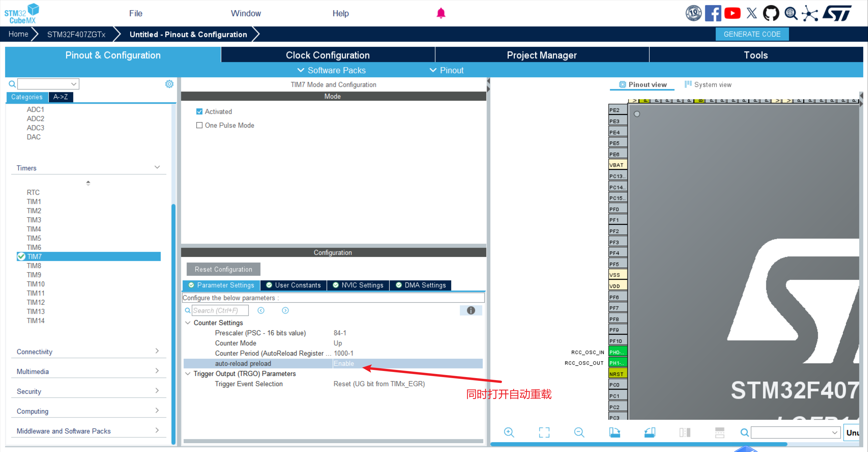Switch to Clock Configuration tab
The image size is (868, 452).
pyautogui.click(x=328, y=55)
